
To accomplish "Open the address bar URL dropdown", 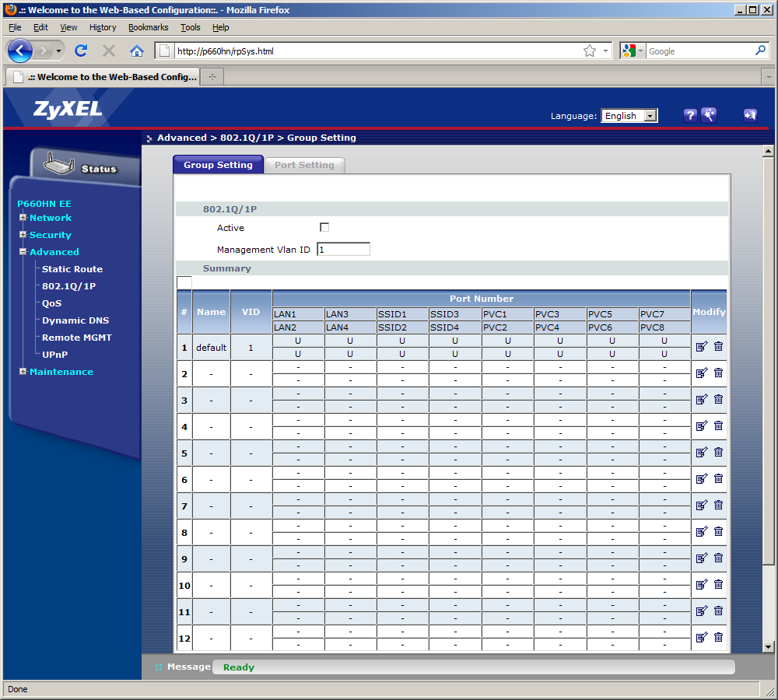I will click(x=605, y=51).
